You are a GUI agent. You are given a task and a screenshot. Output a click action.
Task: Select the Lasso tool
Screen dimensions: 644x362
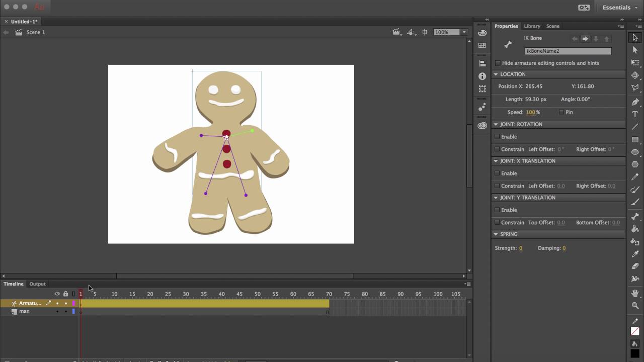click(635, 88)
